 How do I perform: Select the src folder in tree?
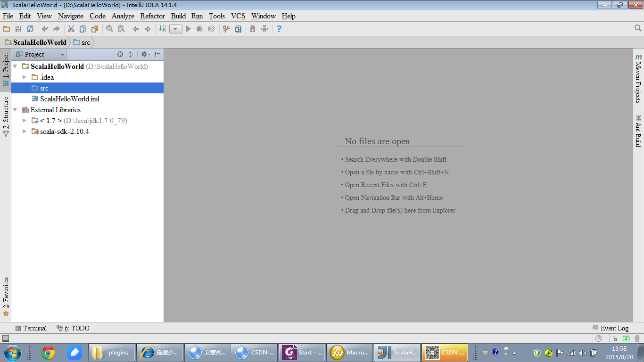[x=87, y=88]
